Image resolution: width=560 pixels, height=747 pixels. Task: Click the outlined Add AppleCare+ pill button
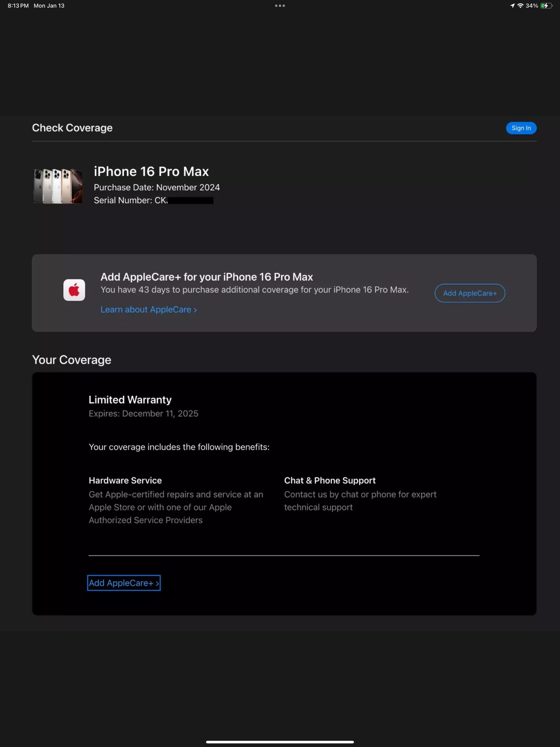[x=470, y=293]
